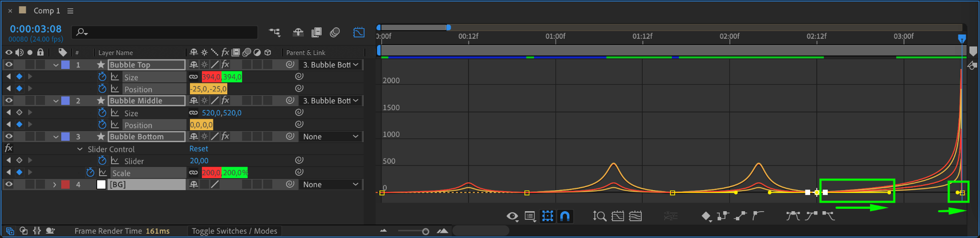
Task: Hide the Bubble Top layer
Action: pos(9,65)
